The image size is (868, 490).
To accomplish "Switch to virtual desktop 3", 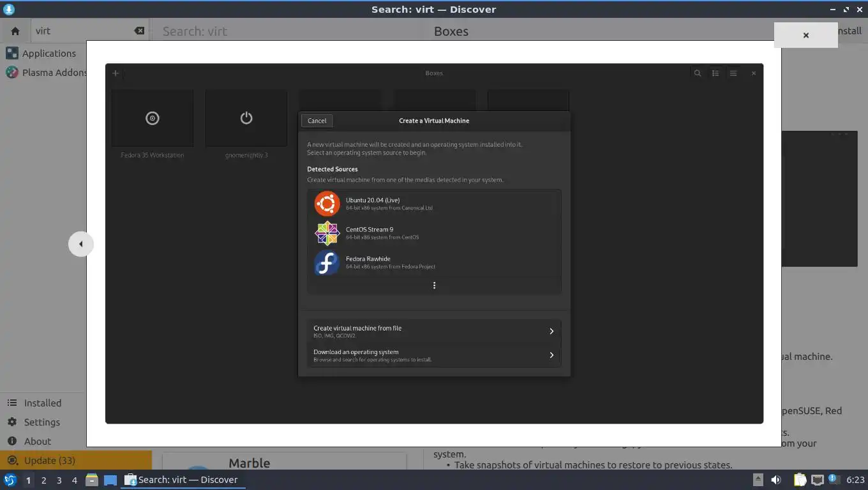I will tap(59, 480).
